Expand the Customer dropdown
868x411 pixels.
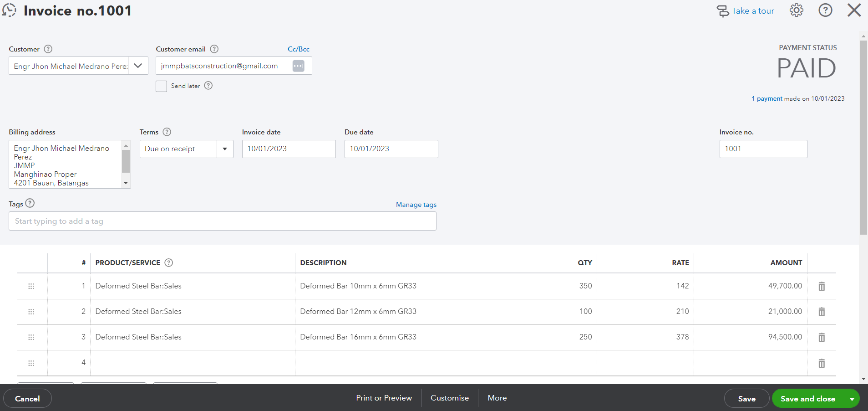click(138, 66)
